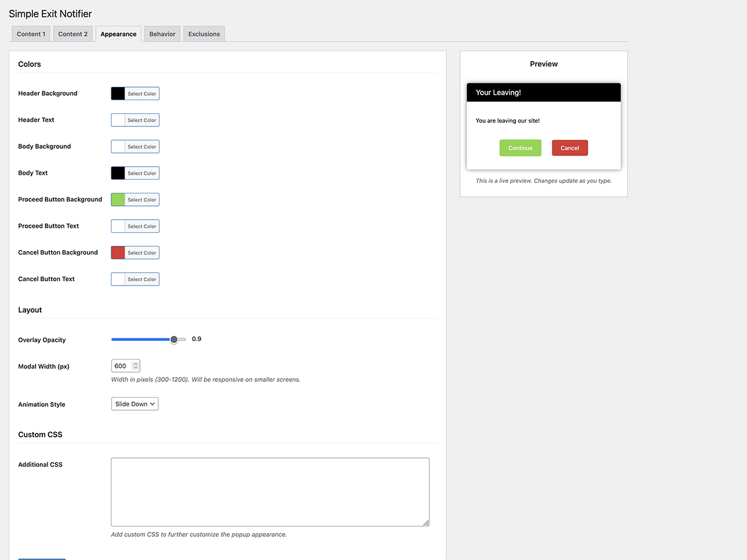The image size is (747, 560).
Task: Click the Preview panel heading
Action: 544,64
